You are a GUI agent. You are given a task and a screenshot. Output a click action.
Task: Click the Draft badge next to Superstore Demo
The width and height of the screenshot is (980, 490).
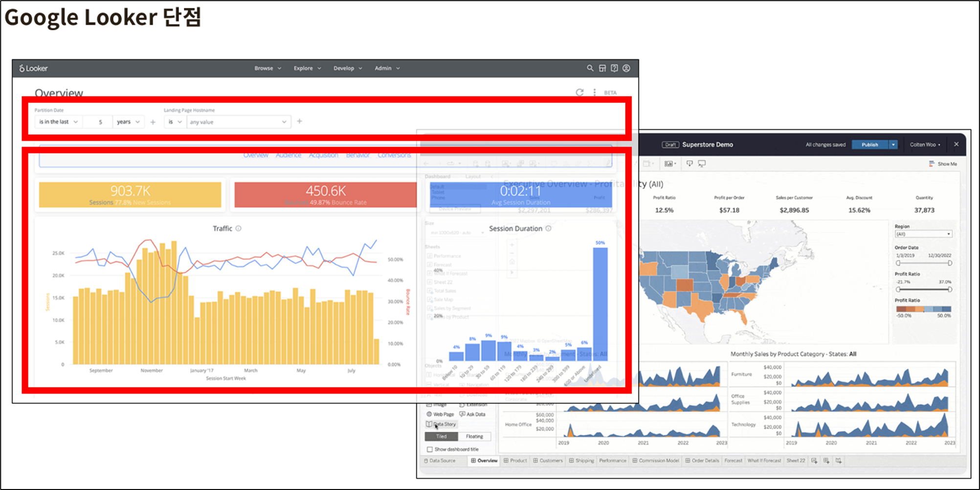(670, 145)
